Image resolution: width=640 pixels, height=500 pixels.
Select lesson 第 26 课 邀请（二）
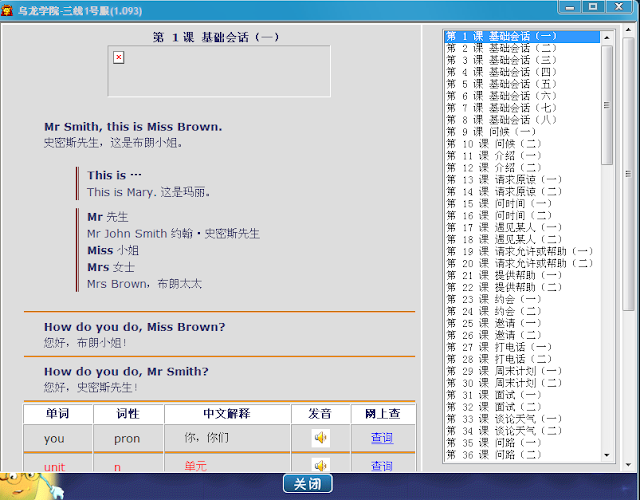[x=522, y=335]
